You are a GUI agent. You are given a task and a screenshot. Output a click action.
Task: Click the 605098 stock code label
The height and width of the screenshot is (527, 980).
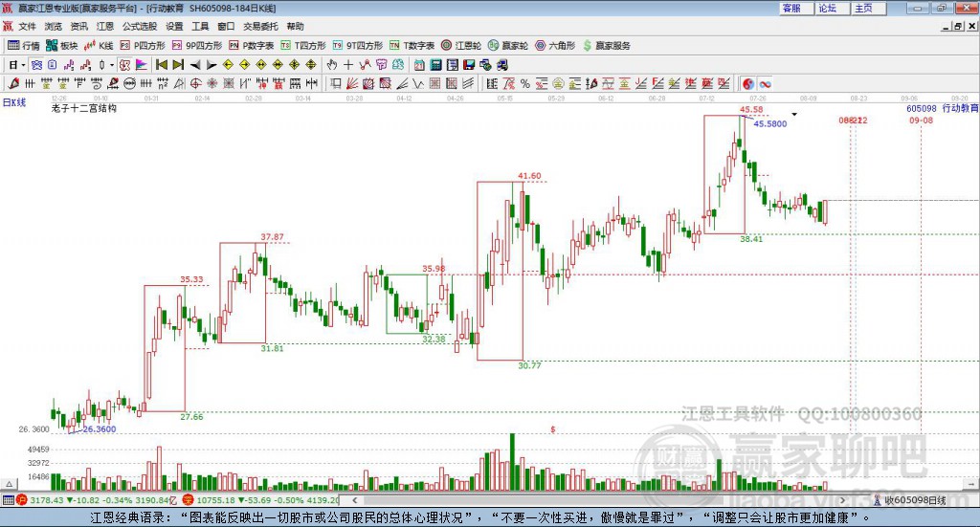point(922,109)
